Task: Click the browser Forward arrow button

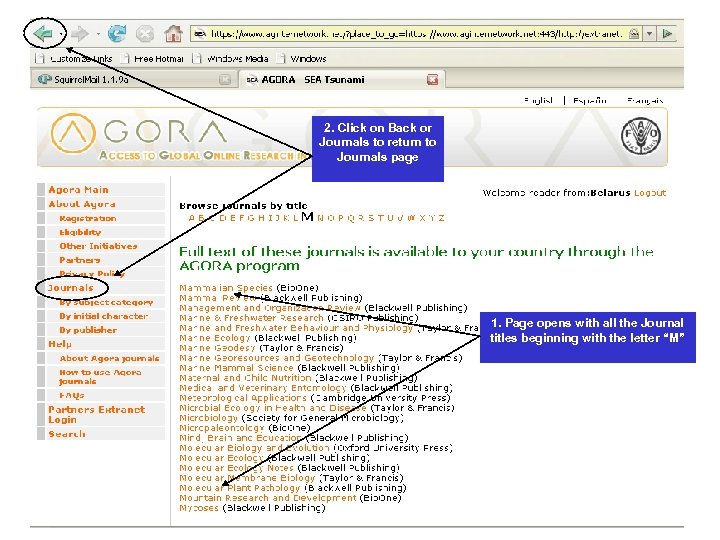Action: click(x=80, y=33)
